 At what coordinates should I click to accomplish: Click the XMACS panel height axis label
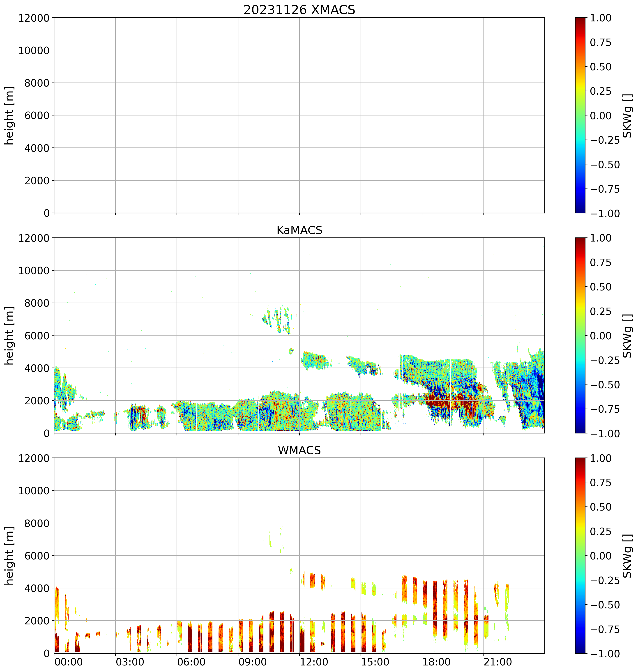(9, 115)
